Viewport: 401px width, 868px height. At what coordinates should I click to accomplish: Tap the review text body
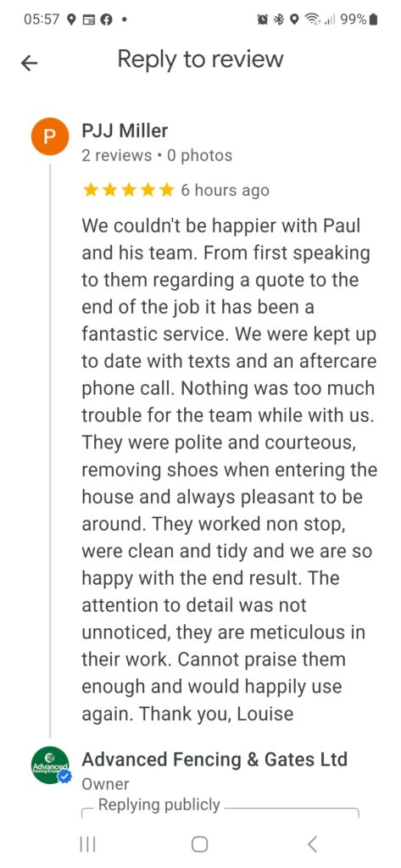tap(229, 470)
